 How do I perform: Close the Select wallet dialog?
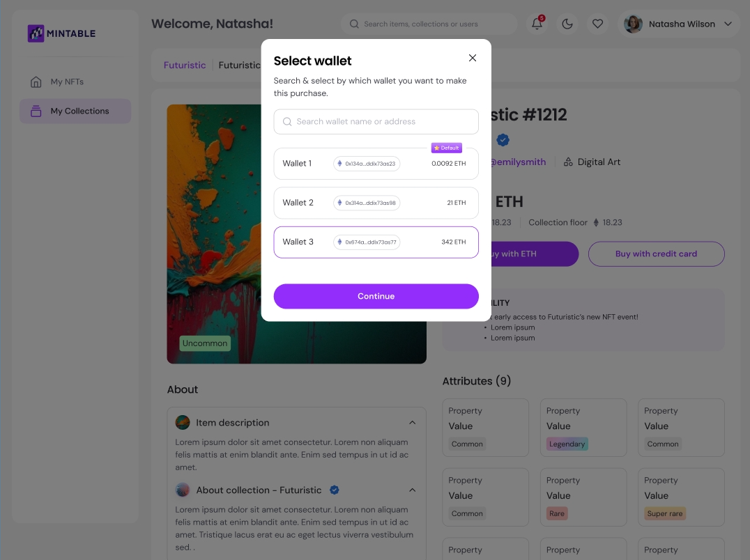click(x=473, y=58)
